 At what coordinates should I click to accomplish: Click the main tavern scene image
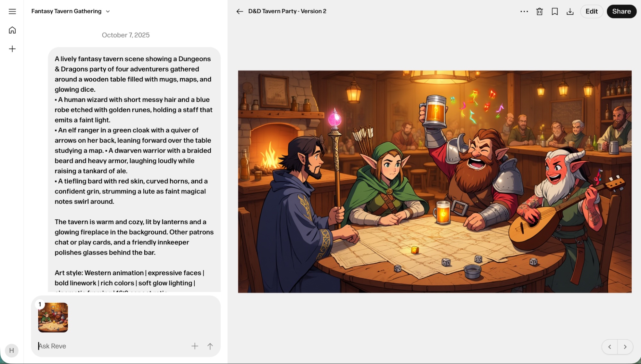434,182
